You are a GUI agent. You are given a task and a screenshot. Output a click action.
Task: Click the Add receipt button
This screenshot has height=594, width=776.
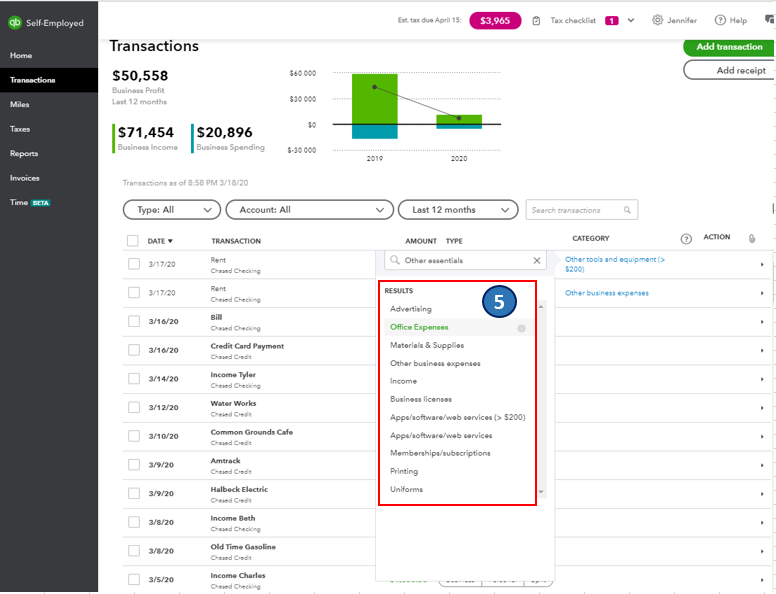point(729,70)
